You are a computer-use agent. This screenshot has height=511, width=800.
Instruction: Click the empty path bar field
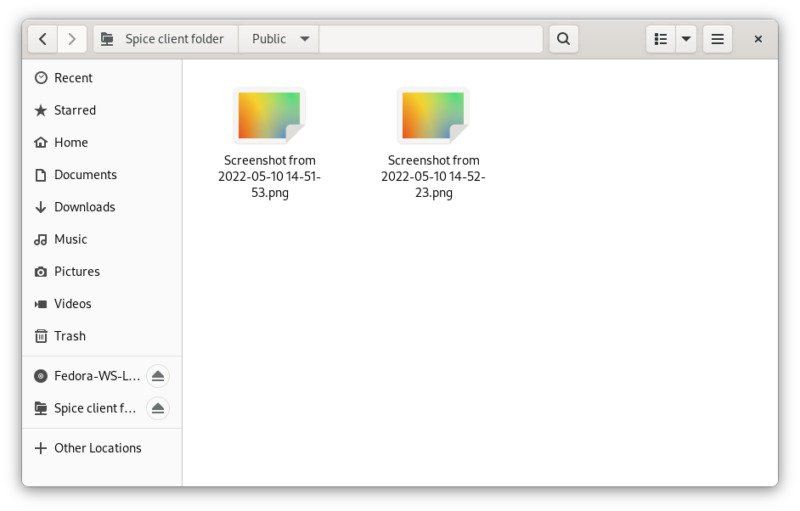pyautogui.click(x=430, y=39)
